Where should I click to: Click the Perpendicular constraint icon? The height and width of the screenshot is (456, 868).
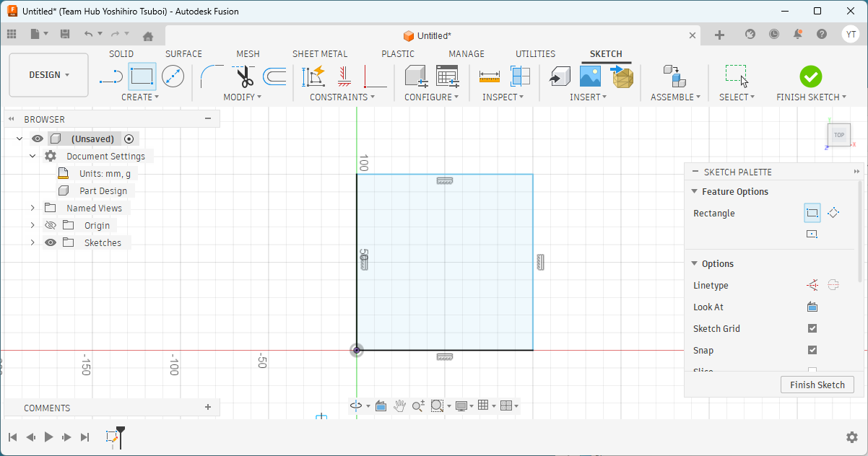tap(376, 76)
